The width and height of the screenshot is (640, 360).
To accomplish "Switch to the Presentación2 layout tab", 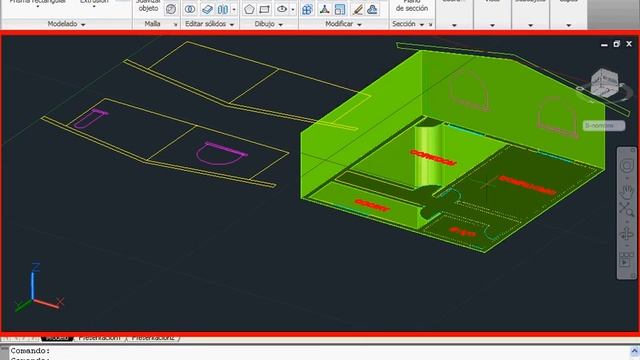I will pos(153,338).
